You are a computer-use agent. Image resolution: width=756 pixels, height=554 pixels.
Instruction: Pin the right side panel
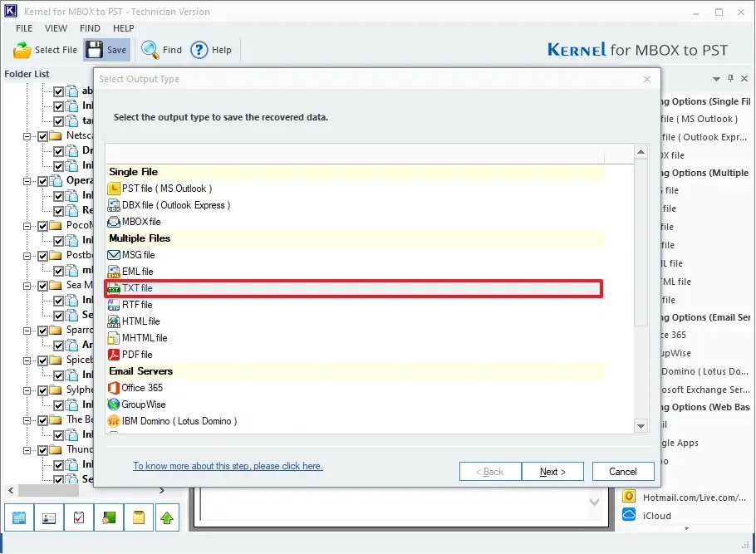731,78
